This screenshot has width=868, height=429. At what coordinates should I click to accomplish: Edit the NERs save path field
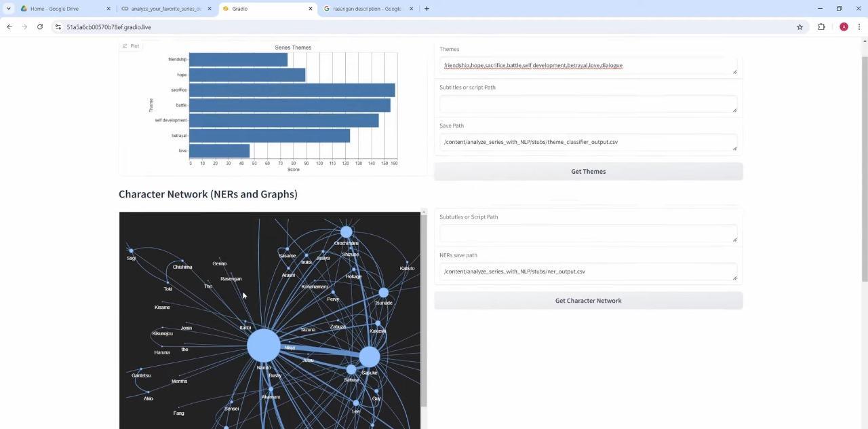588,272
